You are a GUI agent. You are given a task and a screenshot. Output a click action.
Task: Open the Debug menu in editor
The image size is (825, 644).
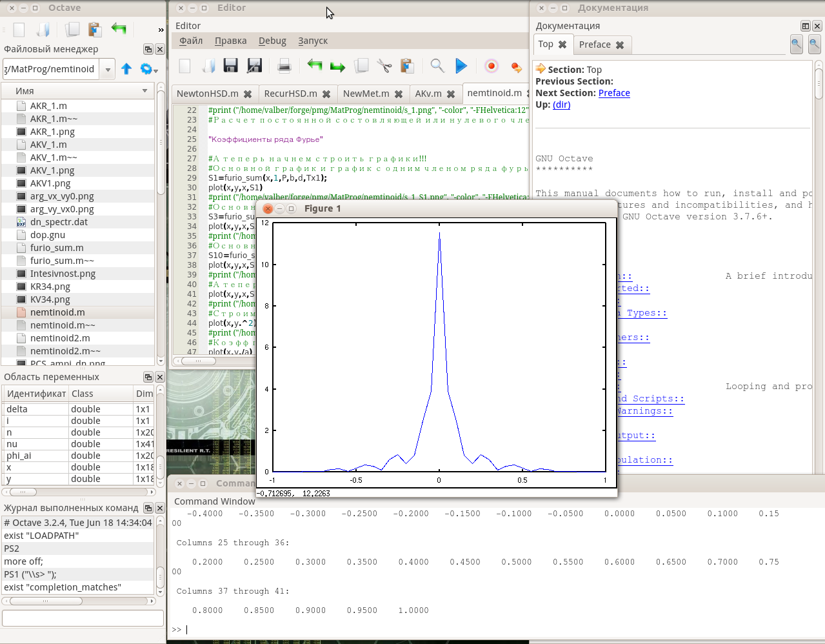[272, 41]
